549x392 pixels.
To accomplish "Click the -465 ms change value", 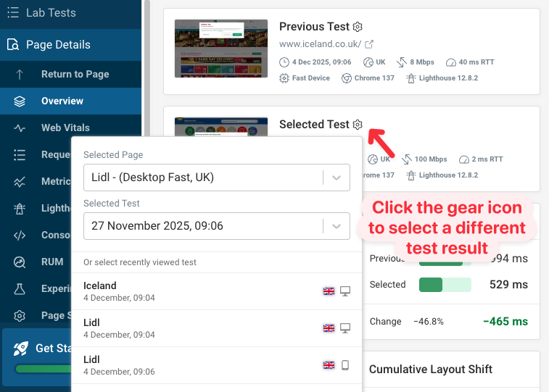I will pyautogui.click(x=505, y=322).
